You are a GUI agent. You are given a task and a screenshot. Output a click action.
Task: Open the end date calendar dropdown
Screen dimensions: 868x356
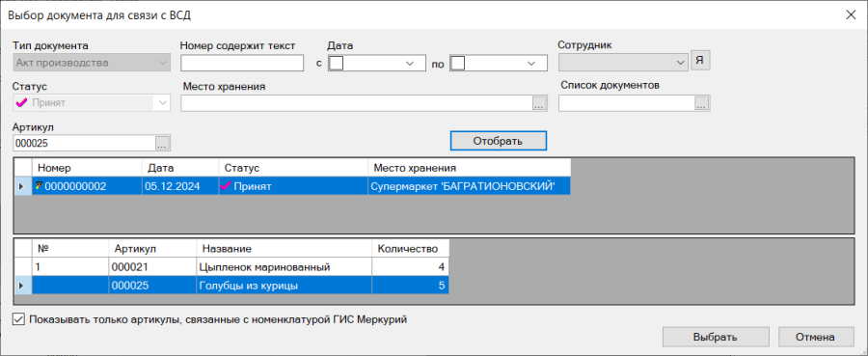(532, 64)
